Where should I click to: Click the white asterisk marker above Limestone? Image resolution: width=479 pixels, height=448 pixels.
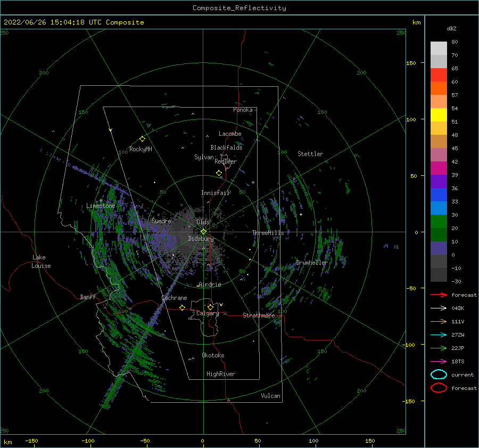point(101,201)
